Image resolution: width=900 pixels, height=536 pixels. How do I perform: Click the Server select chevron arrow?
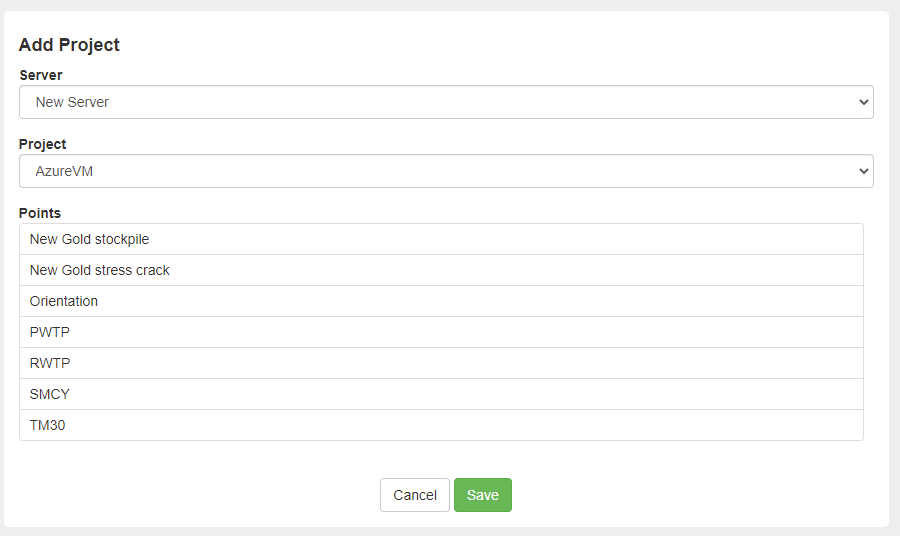coord(864,102)
